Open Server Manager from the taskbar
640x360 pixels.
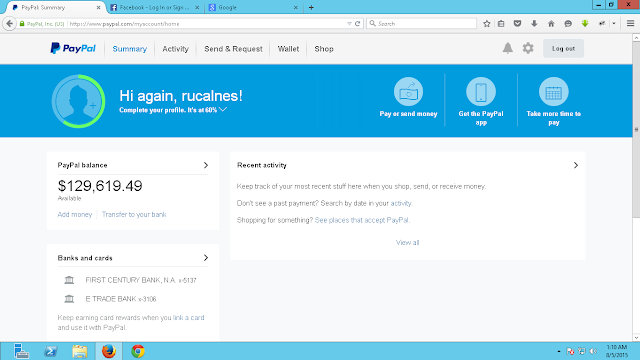21,351
